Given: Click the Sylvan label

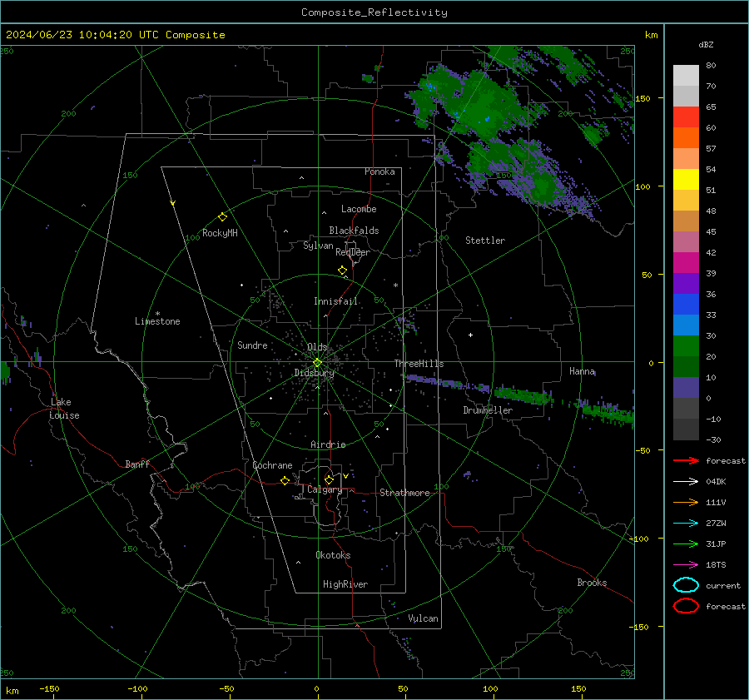Looking at the screenshot, I should pyautogui.click(x=318, y=246).
